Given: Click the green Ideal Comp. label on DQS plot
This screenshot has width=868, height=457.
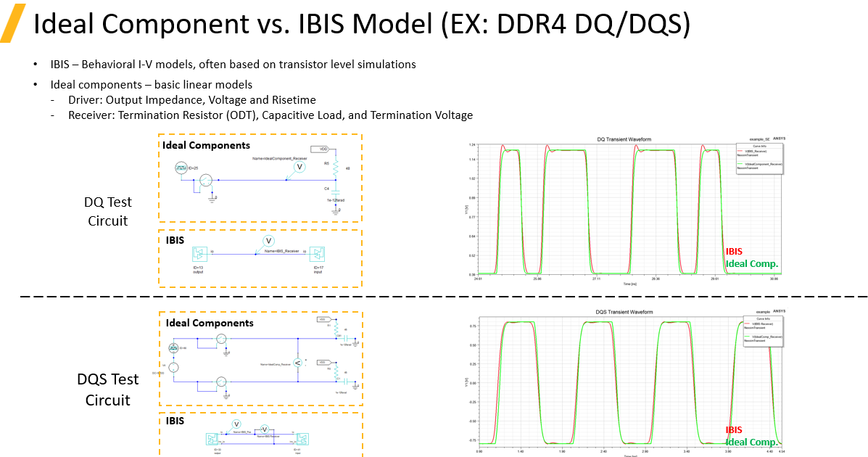Looking at the screenshot, I should tap(751, 442).
